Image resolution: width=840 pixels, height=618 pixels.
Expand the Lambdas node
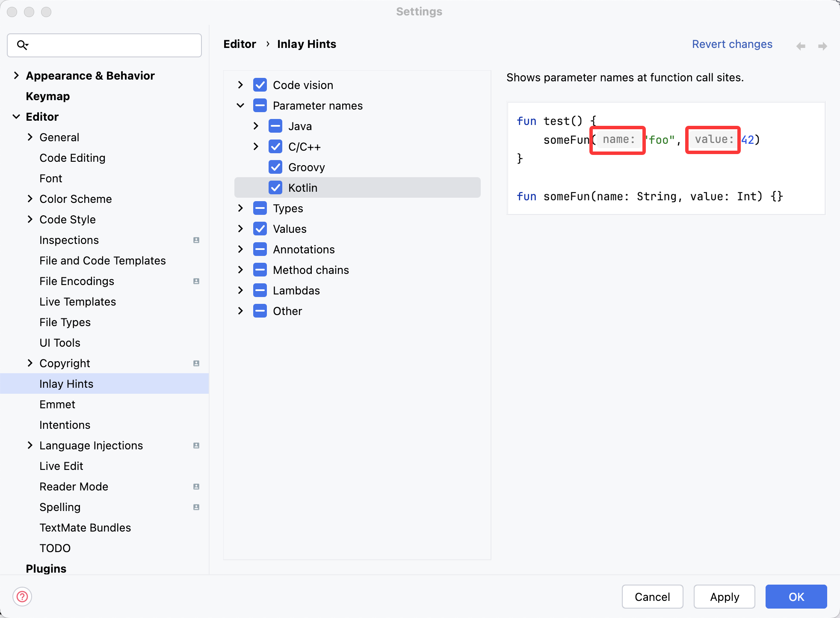coord(240,290)
